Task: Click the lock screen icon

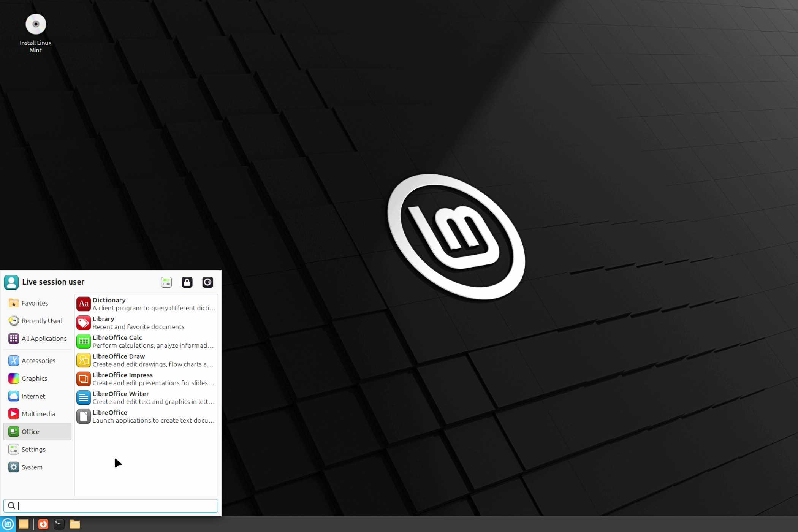Action: point(187,282)
